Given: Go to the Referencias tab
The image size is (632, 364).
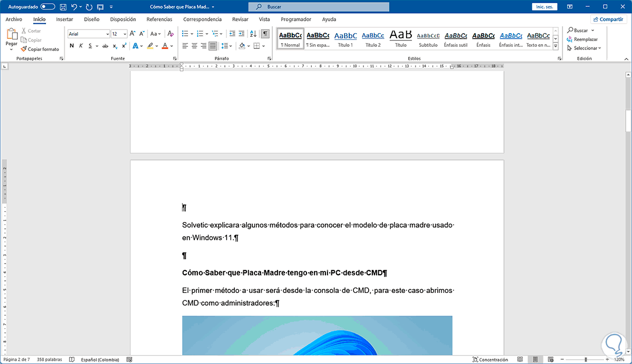Looking at the screenshot, I should pos(159,19).
